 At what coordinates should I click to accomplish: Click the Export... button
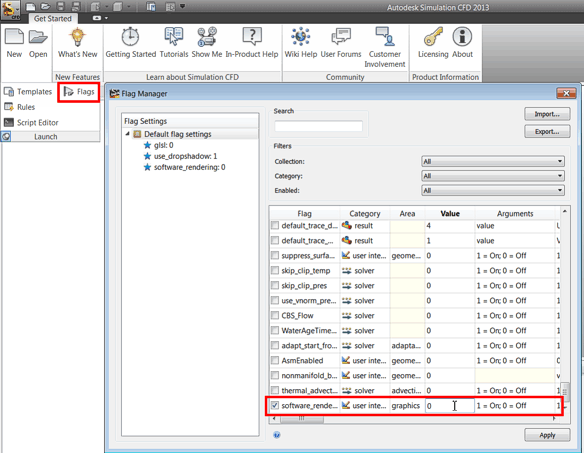click(547, 132)
